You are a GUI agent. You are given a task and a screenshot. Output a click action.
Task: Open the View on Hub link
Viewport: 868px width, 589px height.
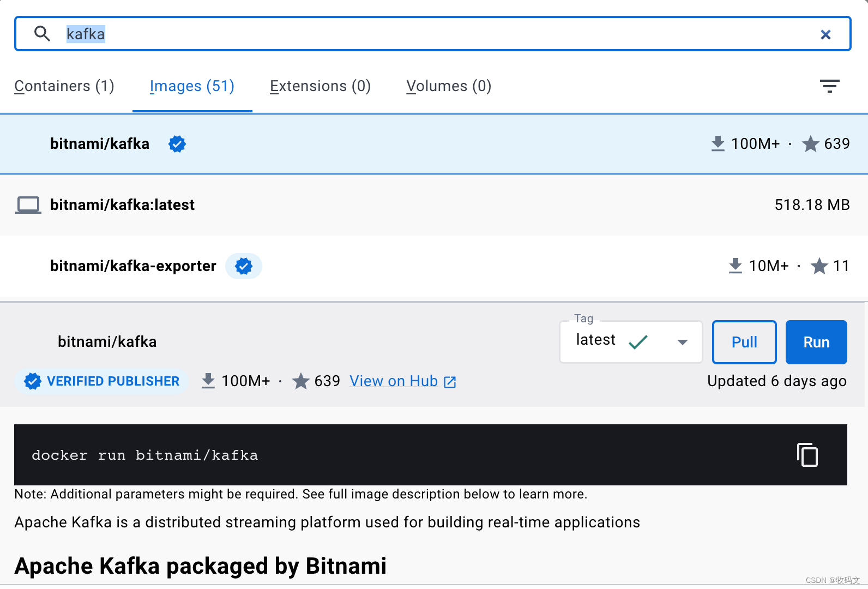394,381
